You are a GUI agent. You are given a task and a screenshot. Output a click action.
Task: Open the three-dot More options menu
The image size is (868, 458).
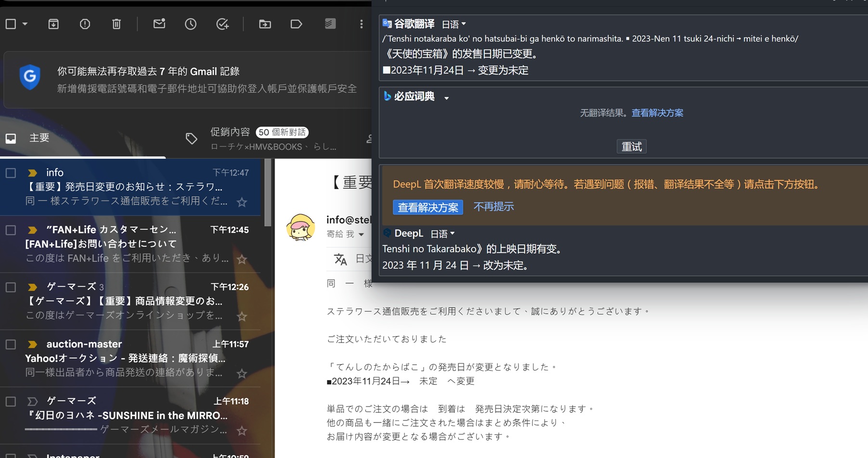click(362, 24)
